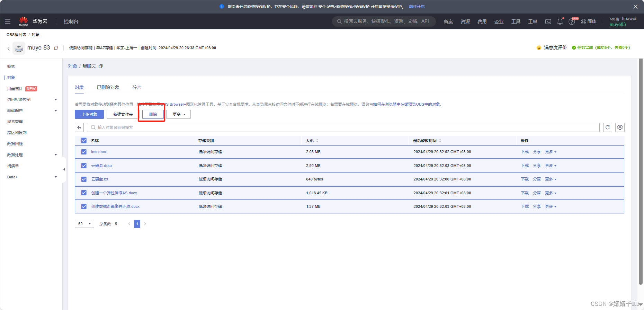Open the help question mark icon

[x=572, y=21]
